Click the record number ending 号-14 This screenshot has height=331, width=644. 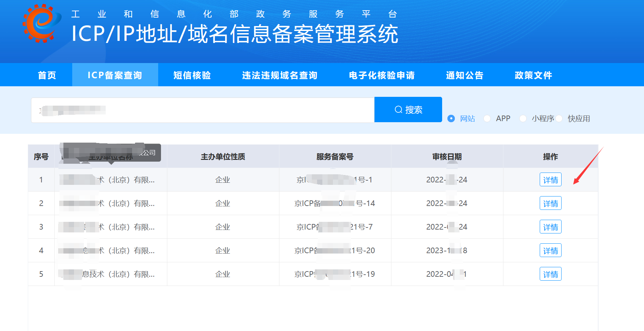[335, 204]
